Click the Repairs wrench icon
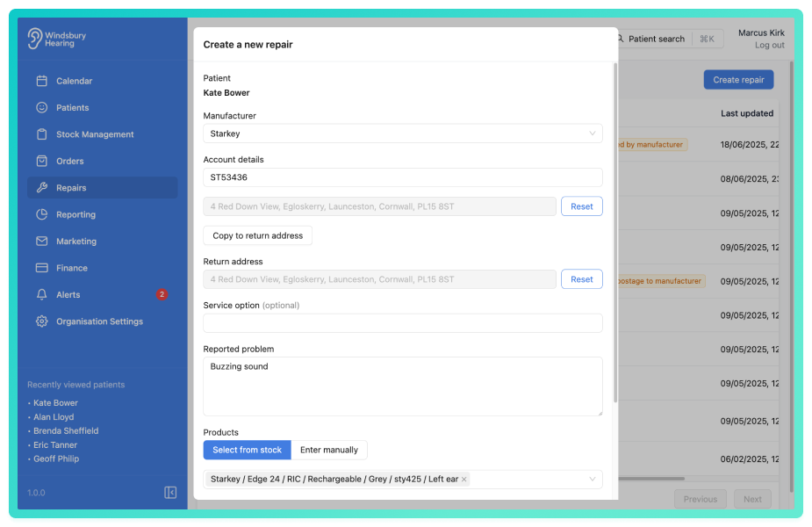Viewport: 812px width, 527px height. [42, 188]
